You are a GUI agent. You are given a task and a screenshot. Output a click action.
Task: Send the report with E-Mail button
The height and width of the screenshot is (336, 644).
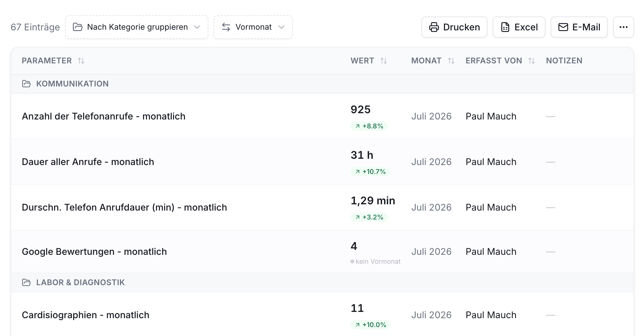point(579,27)
